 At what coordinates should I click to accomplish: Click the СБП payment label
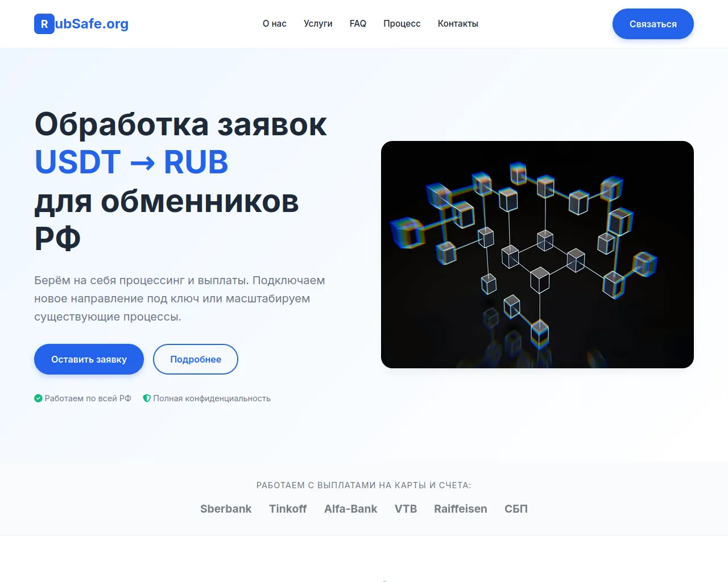516,509
